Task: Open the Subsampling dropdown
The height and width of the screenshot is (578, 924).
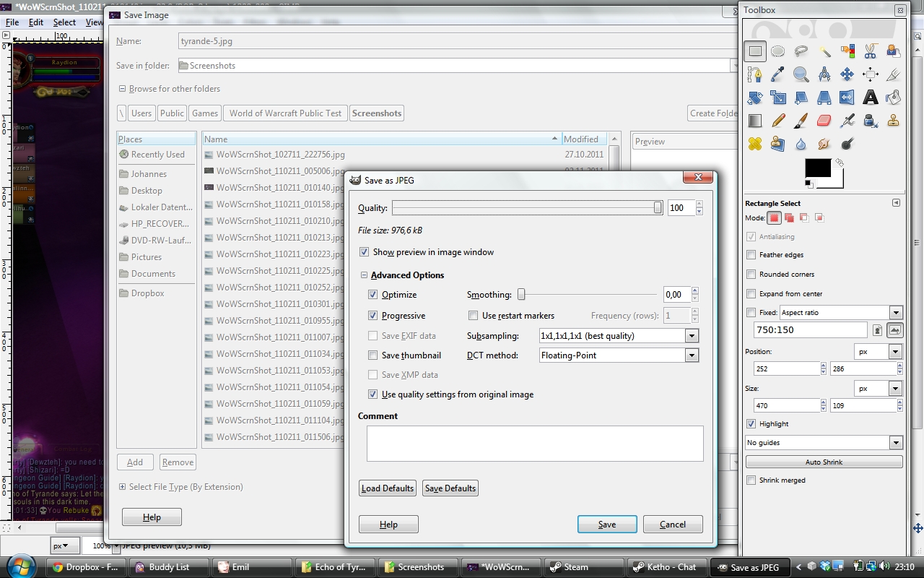Action: click(x=619, y=336)
